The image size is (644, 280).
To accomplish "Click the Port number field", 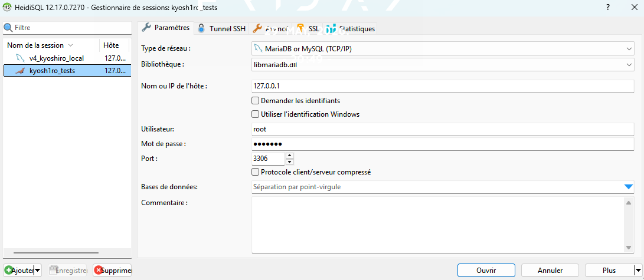I will tap(268, 159).
